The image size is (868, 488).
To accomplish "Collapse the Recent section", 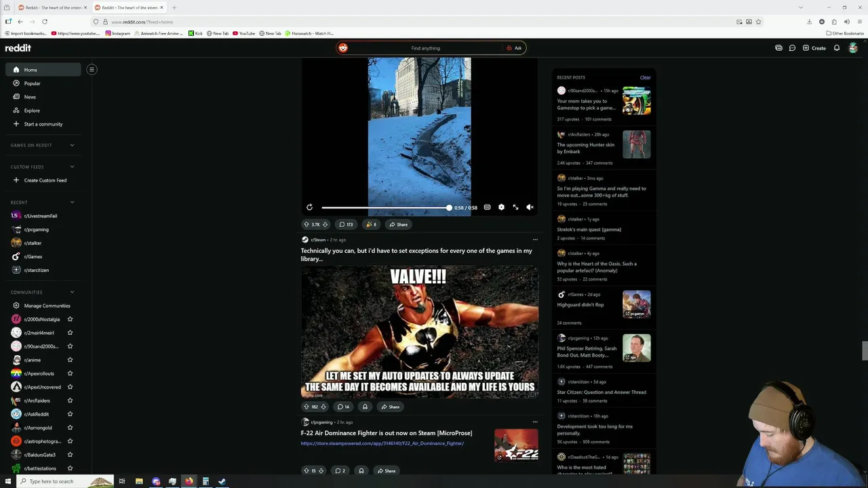I will point(72,202).
